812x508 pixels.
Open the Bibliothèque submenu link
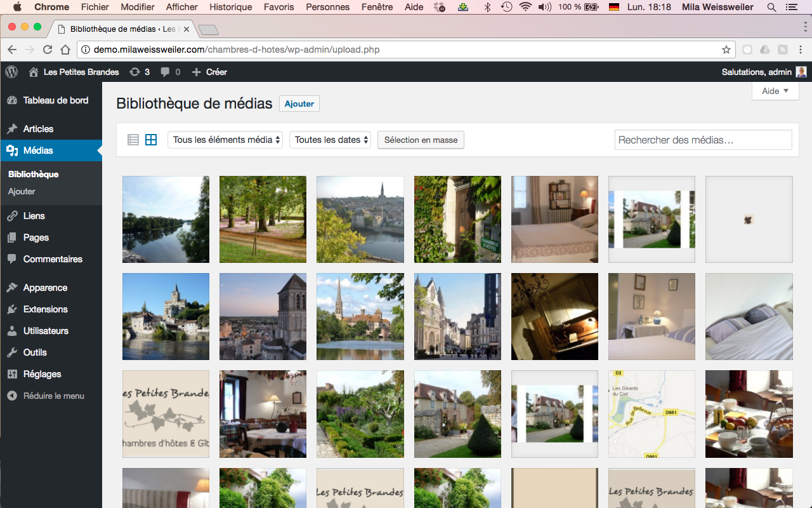point(34,174)
